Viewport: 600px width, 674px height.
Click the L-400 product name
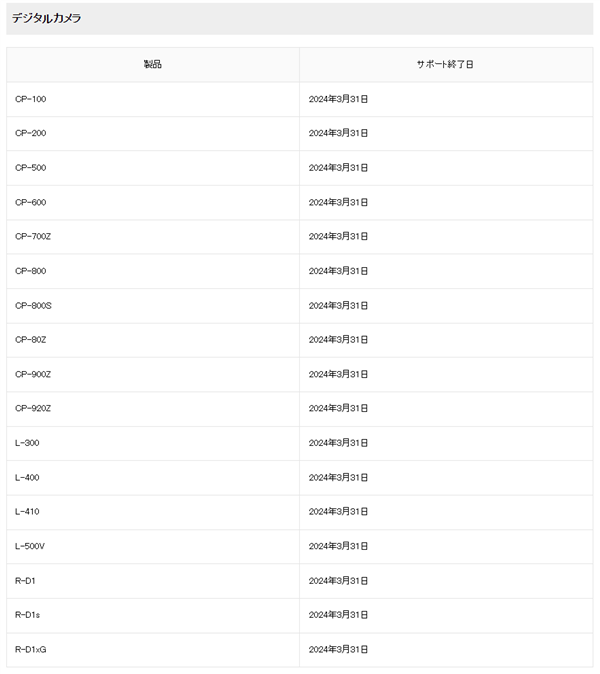[28, 477]
